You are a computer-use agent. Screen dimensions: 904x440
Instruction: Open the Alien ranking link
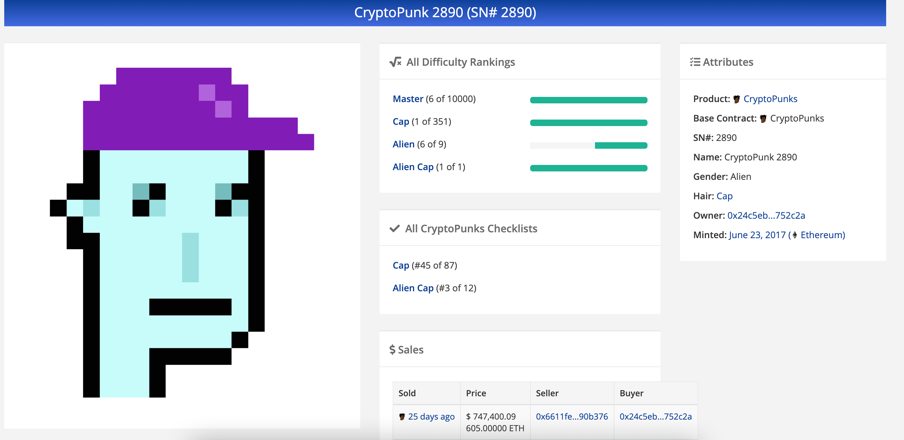[403, 144]
